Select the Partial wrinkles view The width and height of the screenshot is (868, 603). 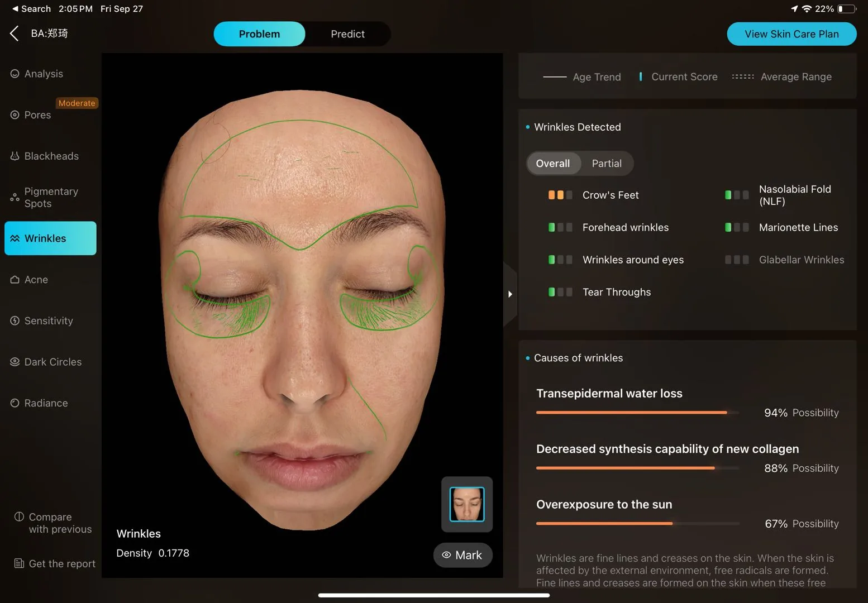607,164
